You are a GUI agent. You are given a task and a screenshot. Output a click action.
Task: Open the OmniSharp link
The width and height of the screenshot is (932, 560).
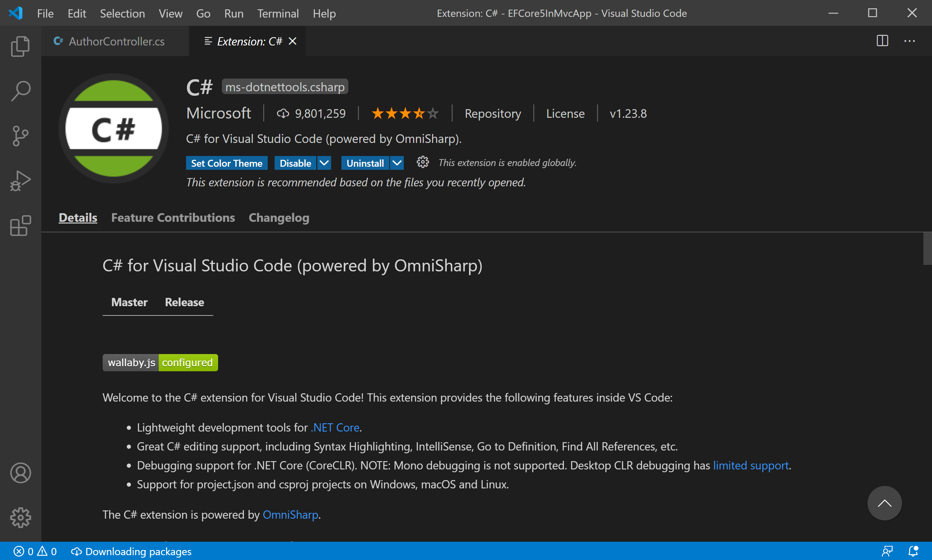pyautogui.click(x=290, y=515)
